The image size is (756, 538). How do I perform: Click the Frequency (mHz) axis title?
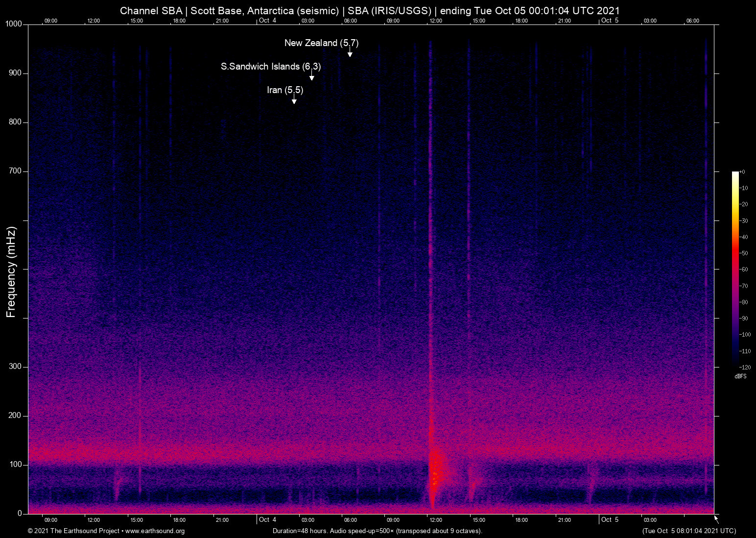pyautogui.click(x=11, y=272)
